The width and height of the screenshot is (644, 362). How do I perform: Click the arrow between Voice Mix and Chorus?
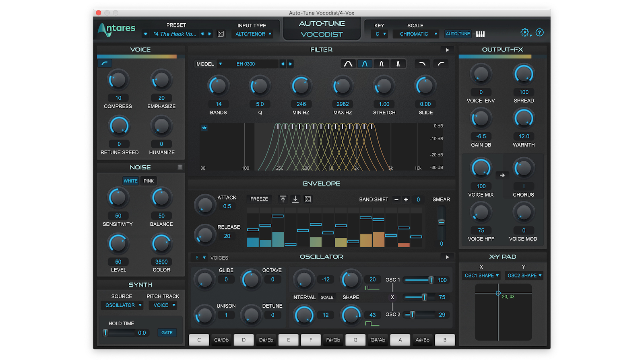[x=502, y=175]
